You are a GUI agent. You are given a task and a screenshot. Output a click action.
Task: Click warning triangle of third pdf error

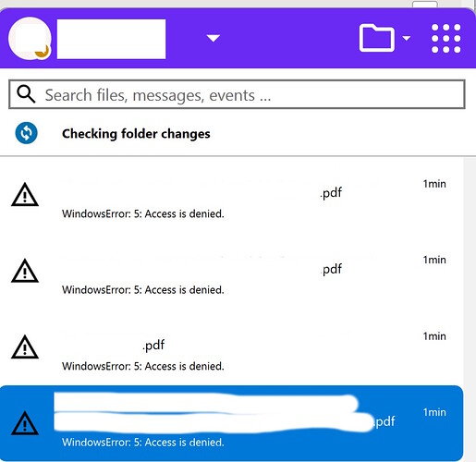coord(25,347)
